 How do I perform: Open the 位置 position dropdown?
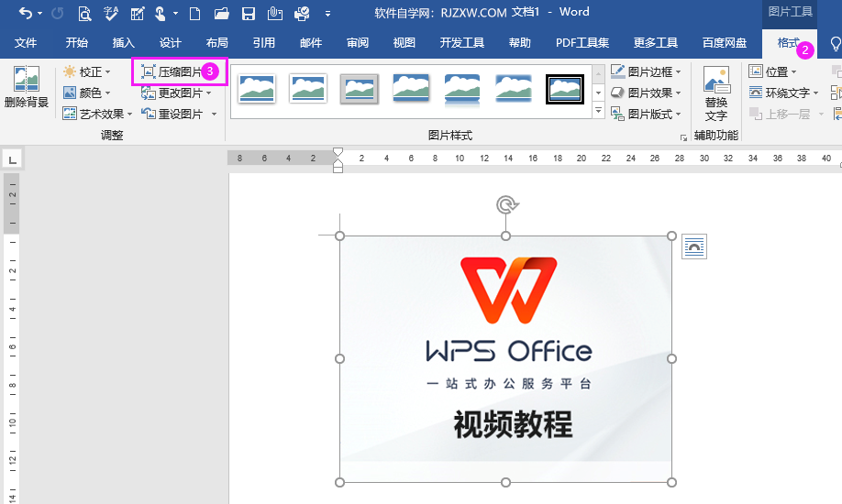(x=772, y=71)
